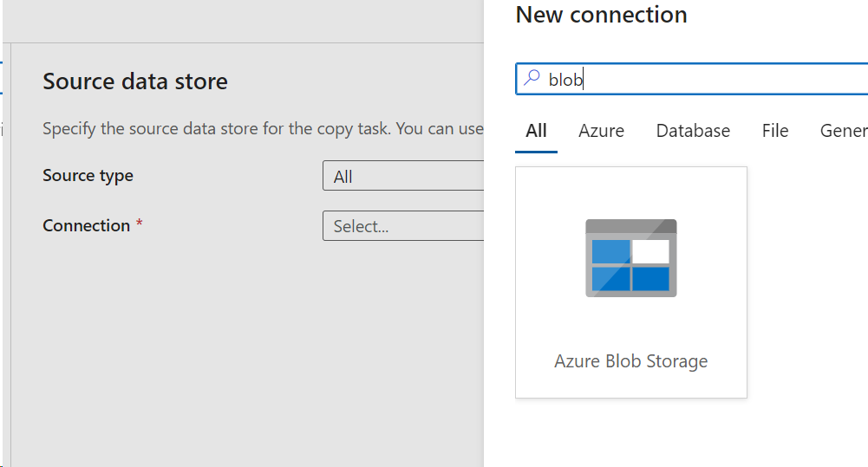Viewport: 868px width, 467px height.
Task: Click empty space below the Blob Storage tile
Action: [x=630, y=433]
